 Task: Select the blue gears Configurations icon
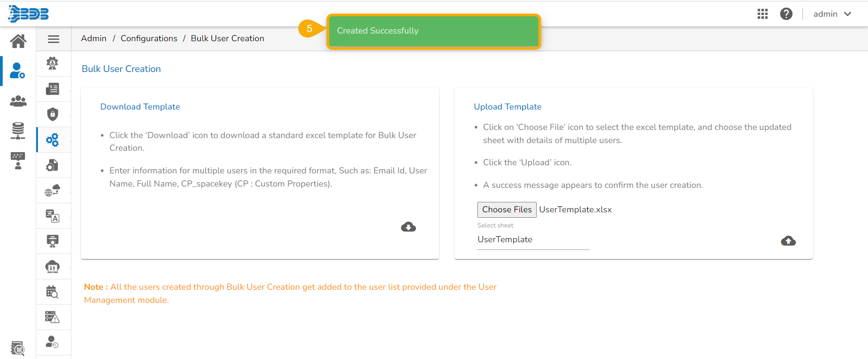(53, 140)
